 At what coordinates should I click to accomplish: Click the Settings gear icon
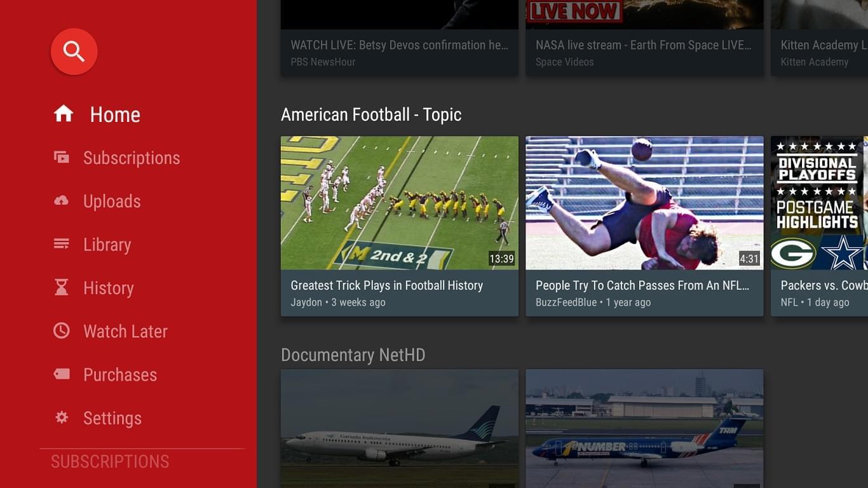(62, 417)
